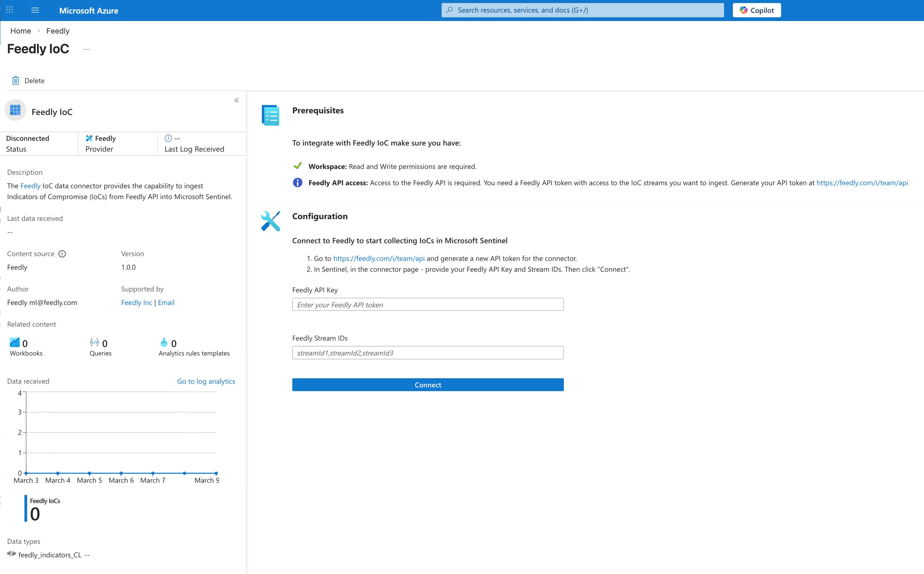Viewport: 924px width, 574px height.
Task: Click the Analytics rules templates flask icon
Action: [164, 342]
